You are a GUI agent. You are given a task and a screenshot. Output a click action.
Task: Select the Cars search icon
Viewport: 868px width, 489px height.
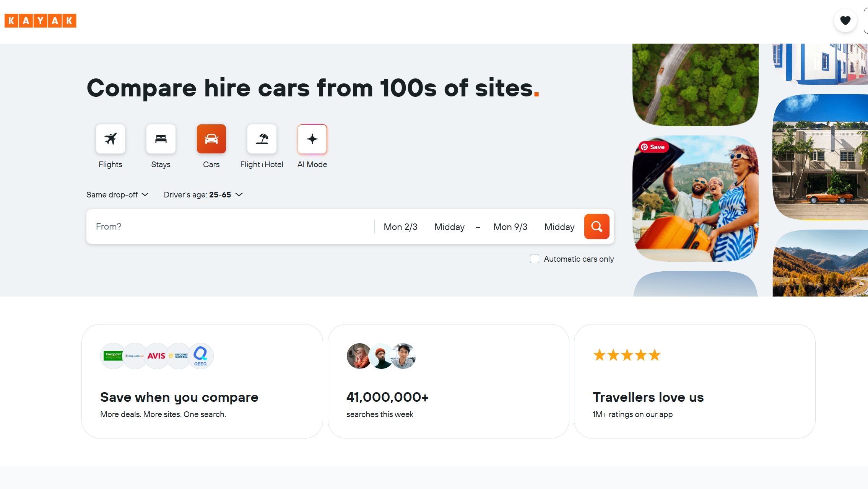211,139
